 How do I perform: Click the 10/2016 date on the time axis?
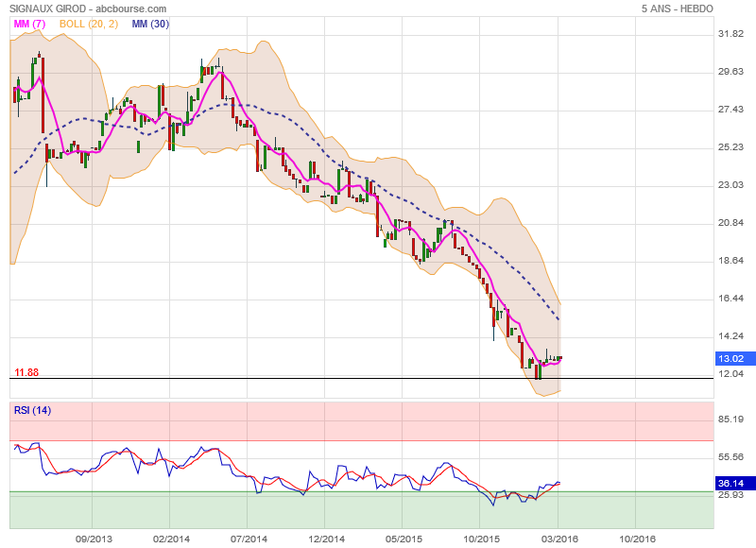coord(637,539)
